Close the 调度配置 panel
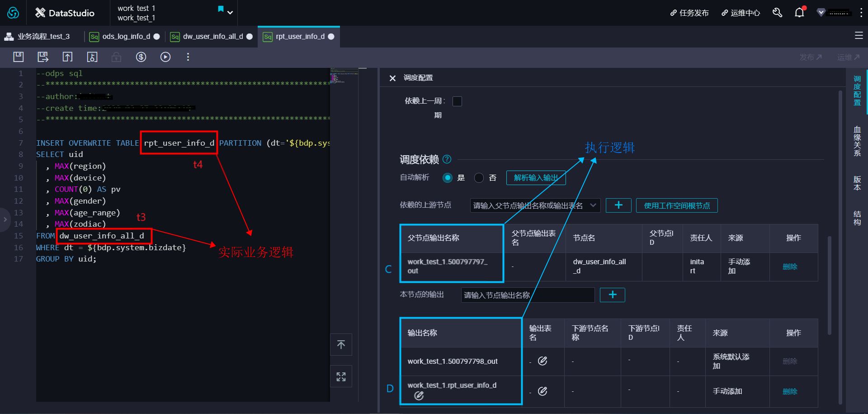 (392, 78)
